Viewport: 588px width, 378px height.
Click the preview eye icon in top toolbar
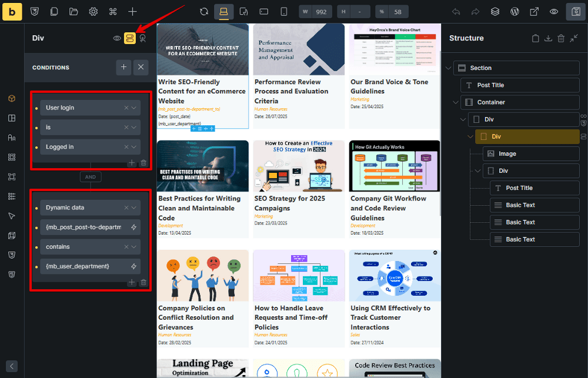click(x=553, y=12)
